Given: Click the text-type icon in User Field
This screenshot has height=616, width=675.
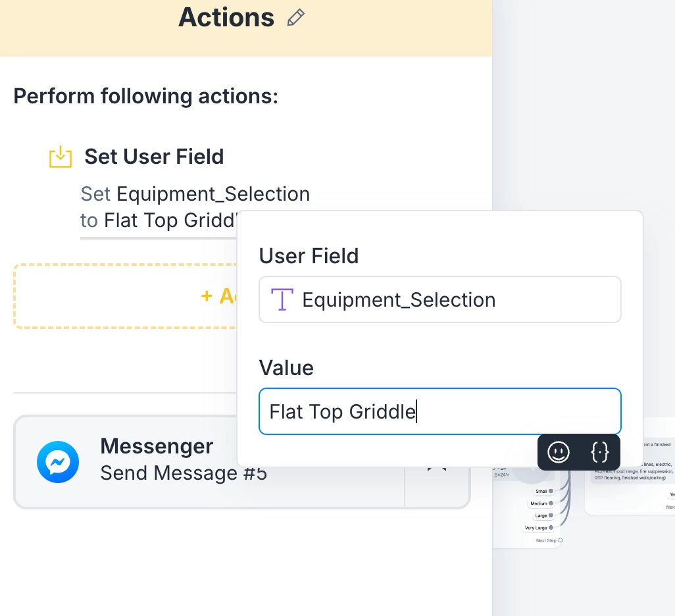Looking at the screenshot, I should pyautogui.click(x=282, y=299).
